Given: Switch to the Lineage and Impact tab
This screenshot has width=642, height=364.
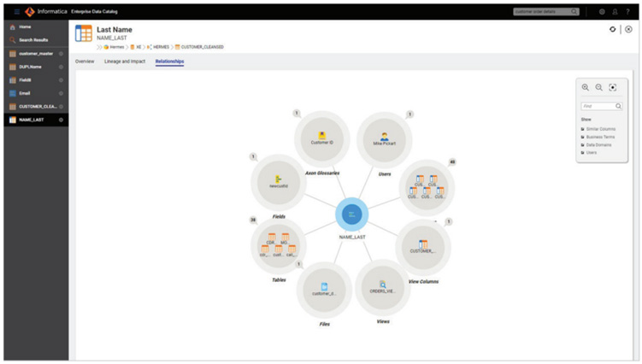Looking at the screenshot, I should (125, 62).
